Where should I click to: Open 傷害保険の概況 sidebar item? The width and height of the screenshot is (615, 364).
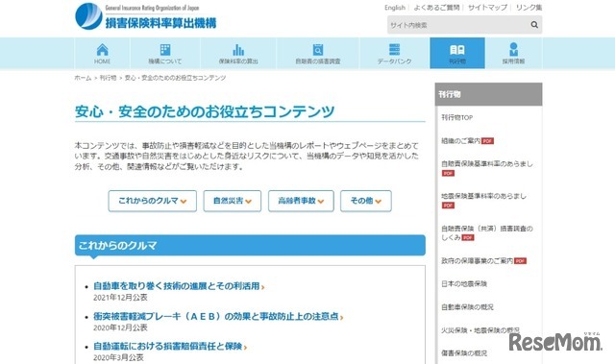point(464,353)
